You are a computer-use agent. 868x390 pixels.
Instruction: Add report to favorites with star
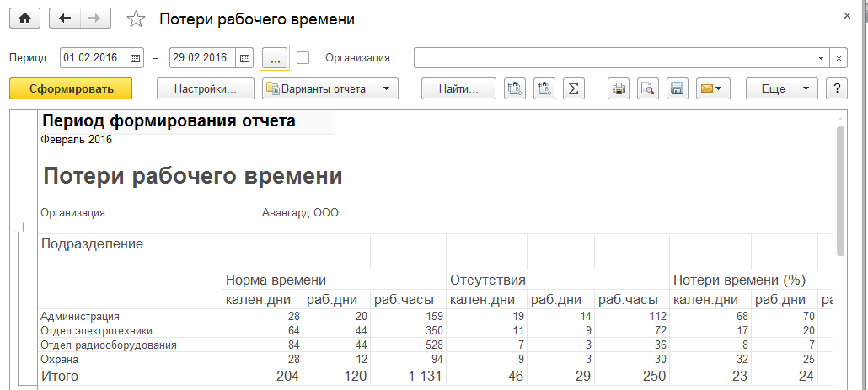(135, 19)
